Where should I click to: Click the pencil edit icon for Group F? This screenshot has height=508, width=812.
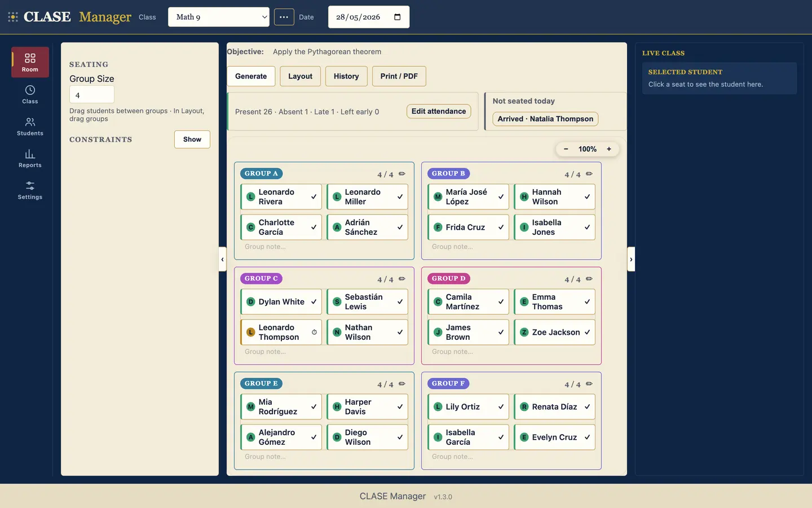[589, 384]
